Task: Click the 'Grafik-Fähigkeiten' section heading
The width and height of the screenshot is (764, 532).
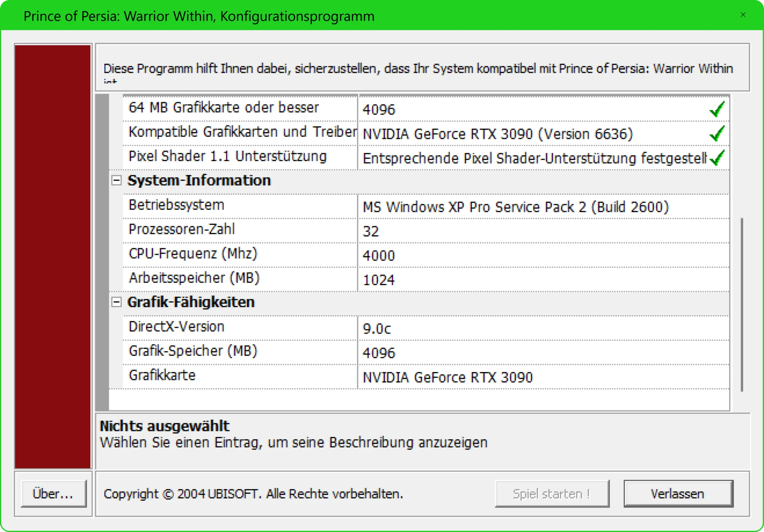Action: (191, 302)
